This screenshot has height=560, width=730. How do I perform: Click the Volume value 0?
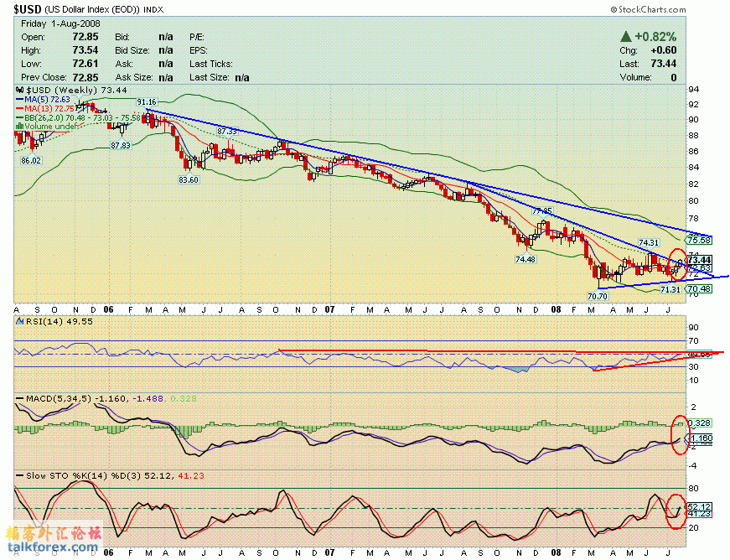point(674,77)
